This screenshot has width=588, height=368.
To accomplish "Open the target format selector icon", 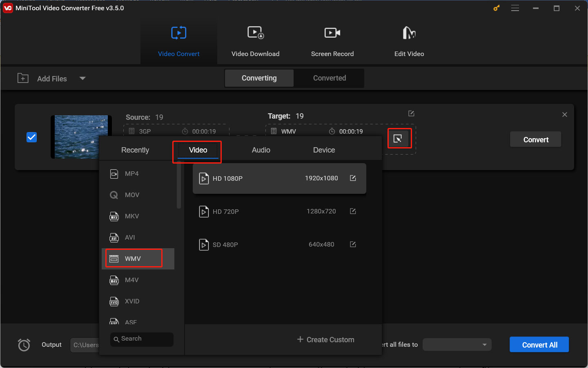I will (x=398, y=139).
